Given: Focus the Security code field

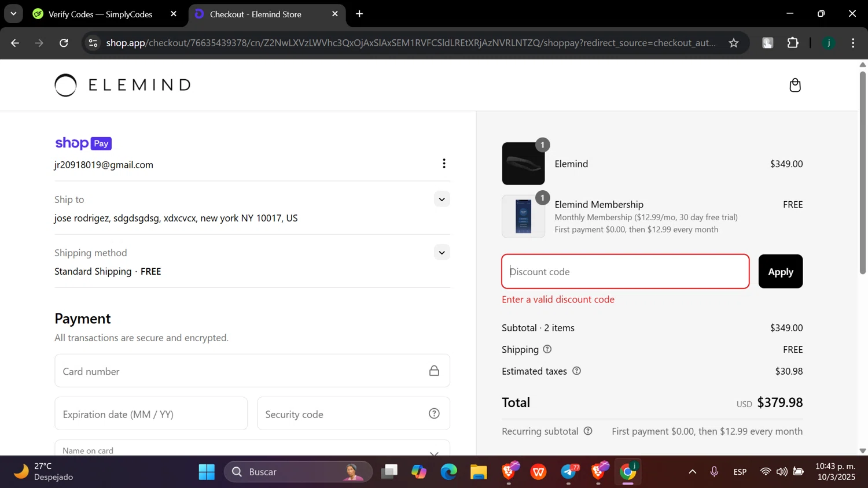Looking at the screenshot, I should [354, 413].
